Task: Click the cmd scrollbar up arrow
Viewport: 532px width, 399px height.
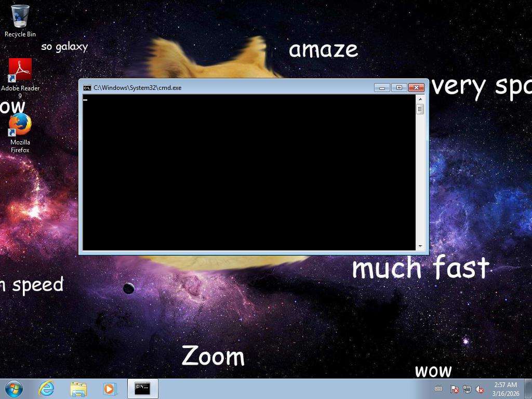Action: tap(420, 99)
